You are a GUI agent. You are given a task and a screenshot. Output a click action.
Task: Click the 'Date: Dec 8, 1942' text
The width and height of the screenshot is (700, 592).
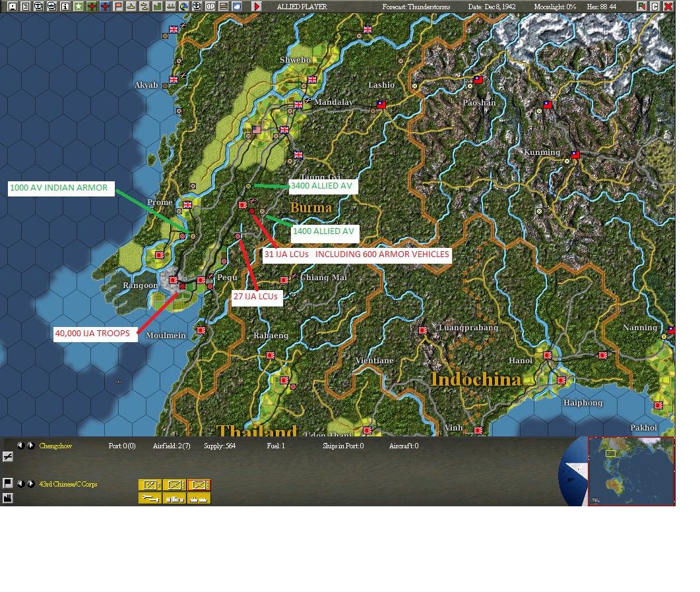click(x=492, y=7)
